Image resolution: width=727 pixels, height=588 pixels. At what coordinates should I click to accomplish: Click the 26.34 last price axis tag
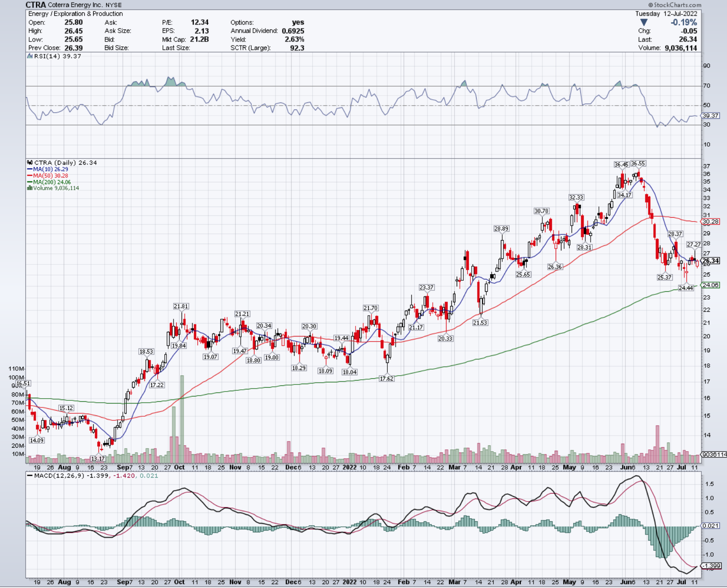pyautogui.click(x=711, y=261)
